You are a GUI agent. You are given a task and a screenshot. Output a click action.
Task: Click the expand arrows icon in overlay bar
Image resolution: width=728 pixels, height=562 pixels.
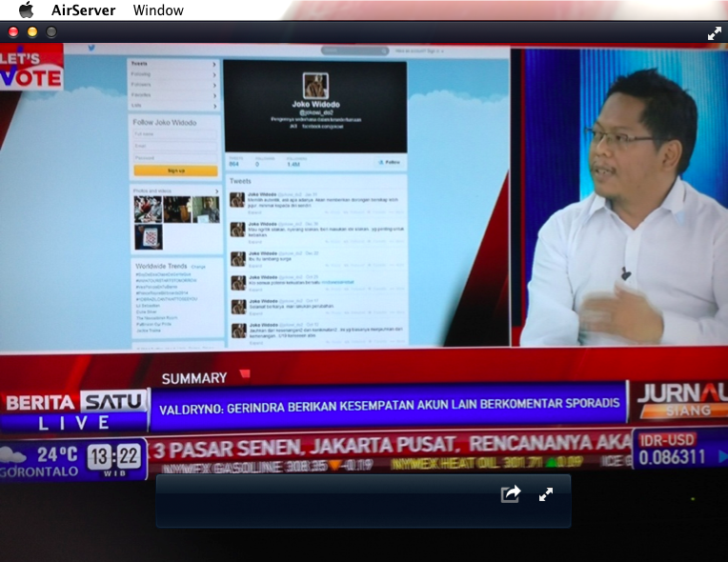point(546,494)
